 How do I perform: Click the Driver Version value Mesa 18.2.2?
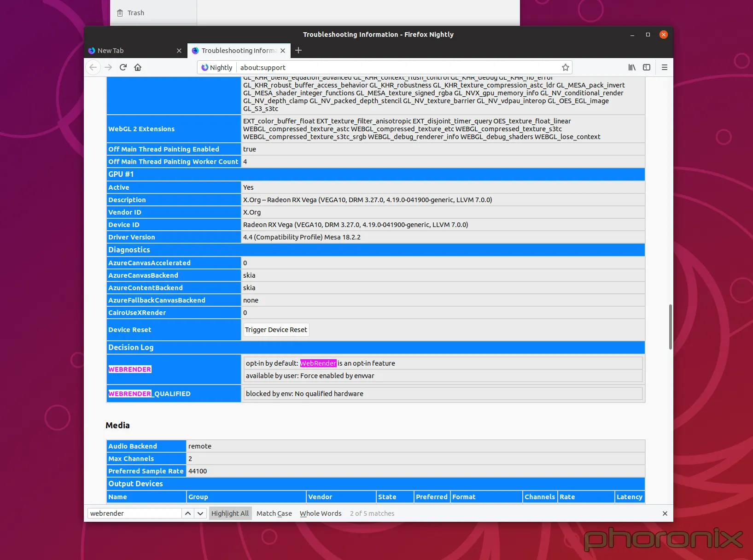pyautogui.click(x=302, y=237)
